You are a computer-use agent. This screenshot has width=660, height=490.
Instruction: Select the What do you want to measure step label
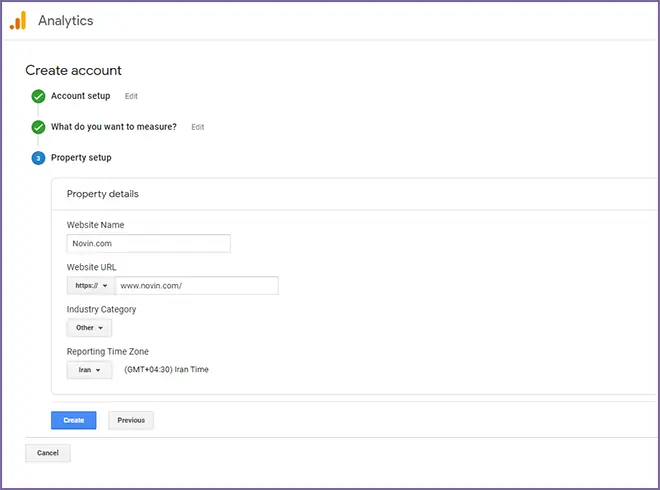tap(114, 127)
